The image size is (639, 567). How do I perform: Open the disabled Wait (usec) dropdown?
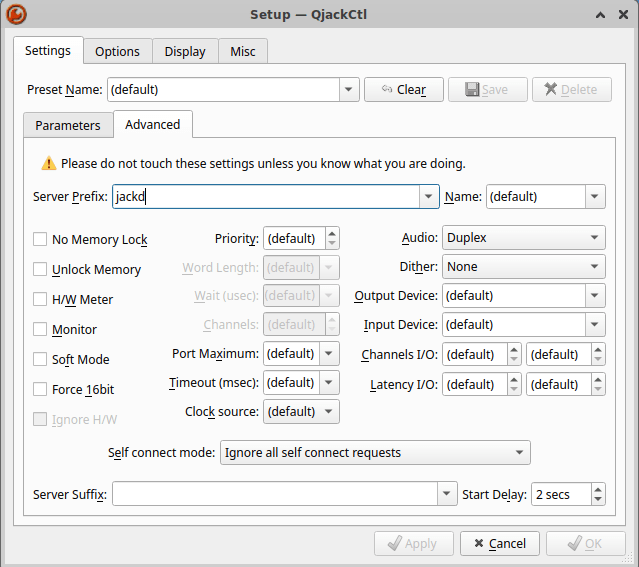point(329,295)
